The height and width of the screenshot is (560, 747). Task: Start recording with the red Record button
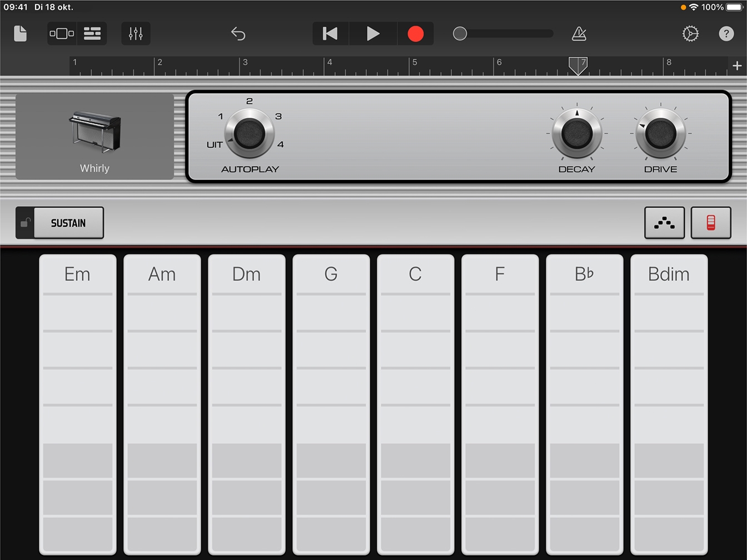pos(415,33)
